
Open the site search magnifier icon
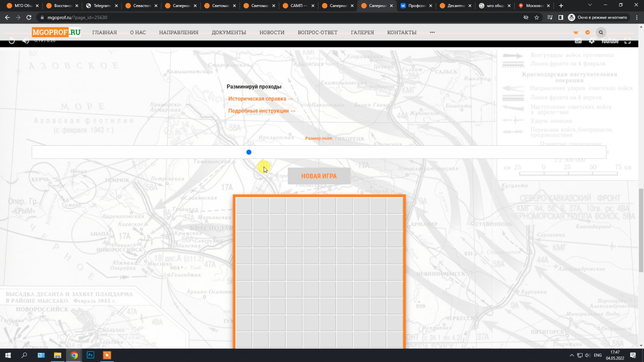(x=601, y=33)
